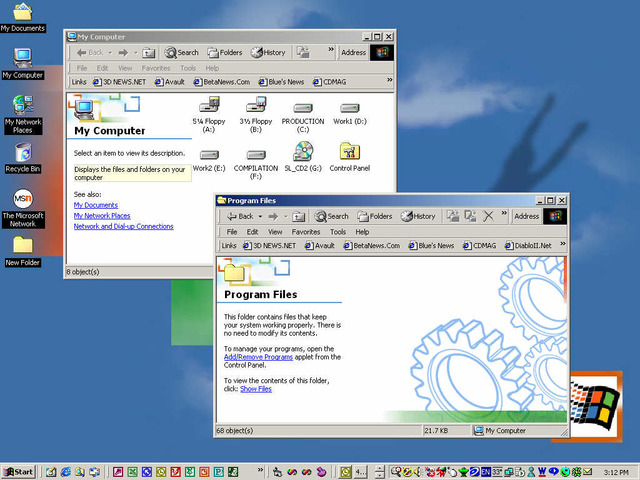Viewport: 640px width, 480px height.
Task: Open the View menu in Program Files window
Action: point(275,232)
